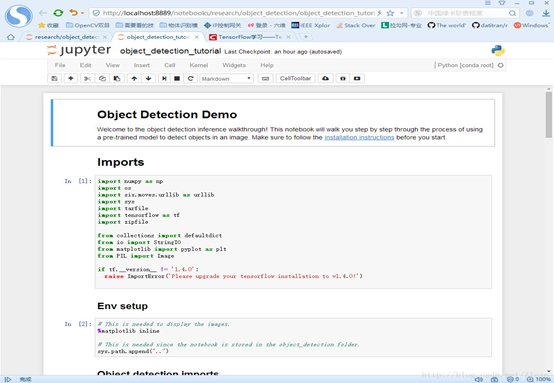Open the Cell menu
The image size is (554, 383).
point(170,65)
